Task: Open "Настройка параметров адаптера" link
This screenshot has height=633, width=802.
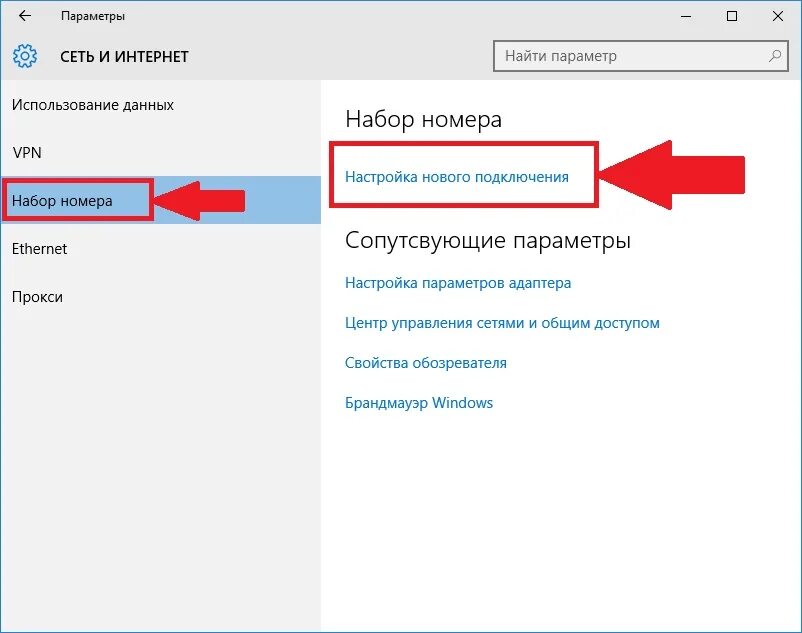Action: [458, 283]
